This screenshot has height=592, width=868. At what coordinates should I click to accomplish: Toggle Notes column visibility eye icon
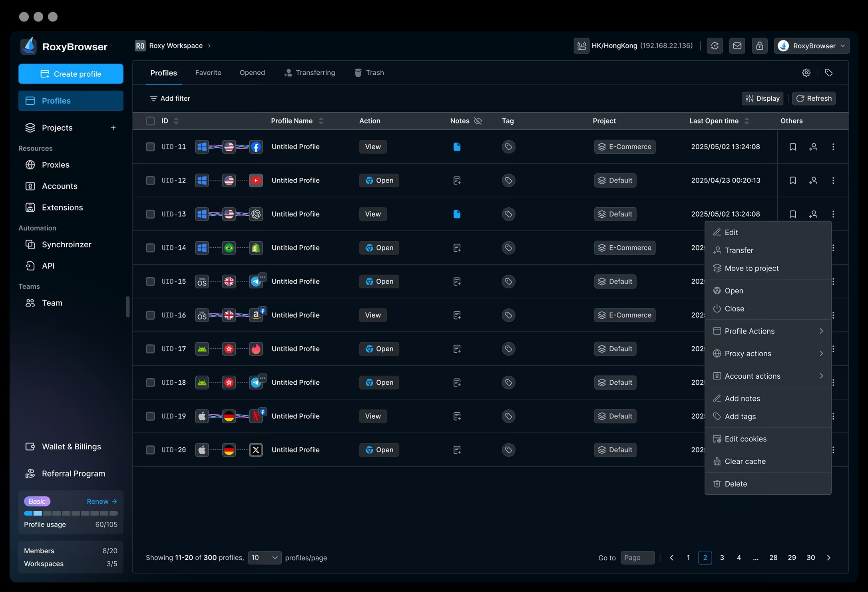tap(478, 121)
